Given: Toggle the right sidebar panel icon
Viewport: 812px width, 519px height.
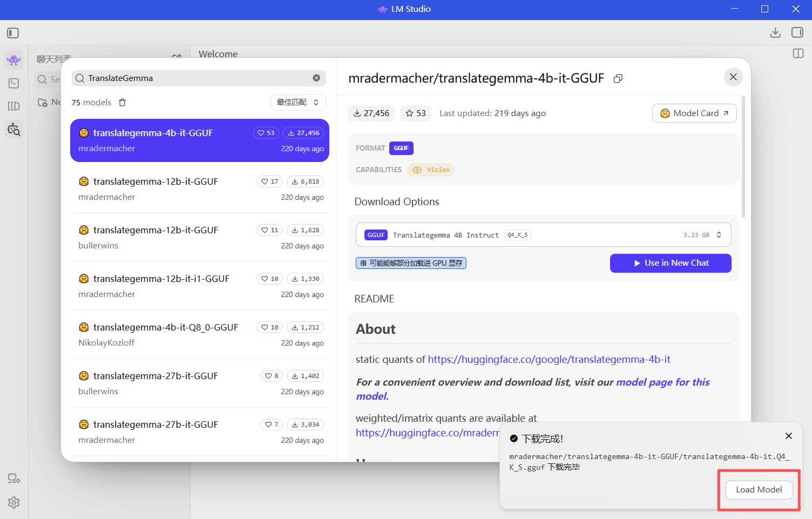Looking at the screenshot, I should (x=797, y=32).
